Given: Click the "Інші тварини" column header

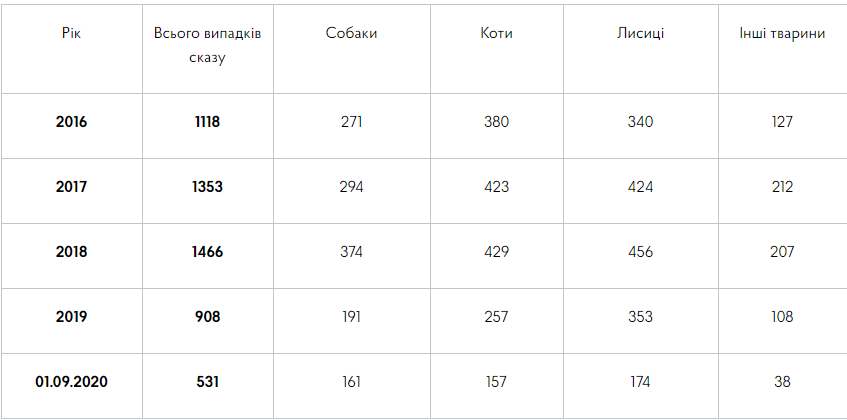Looking at the screenshot, I should [x=782, y=33].
